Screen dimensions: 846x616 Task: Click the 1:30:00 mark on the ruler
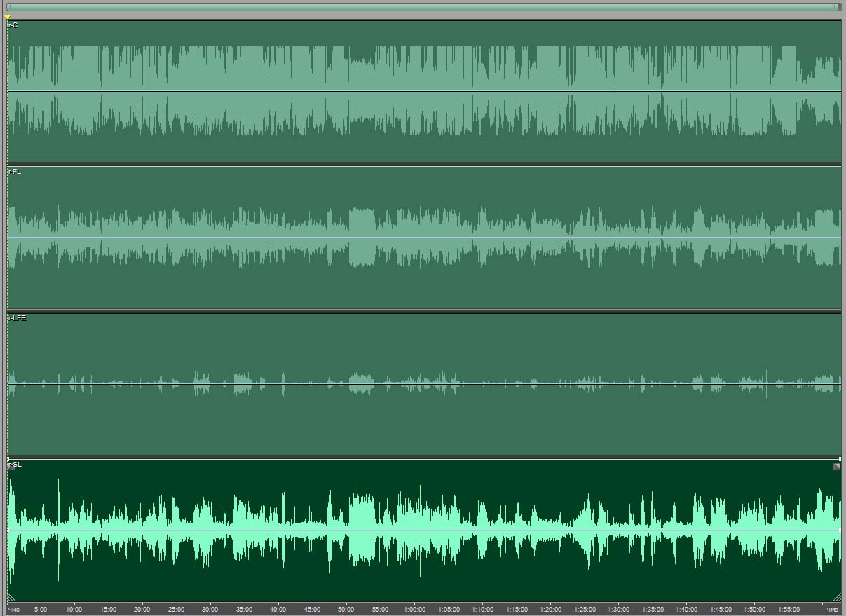click(618, 610)
